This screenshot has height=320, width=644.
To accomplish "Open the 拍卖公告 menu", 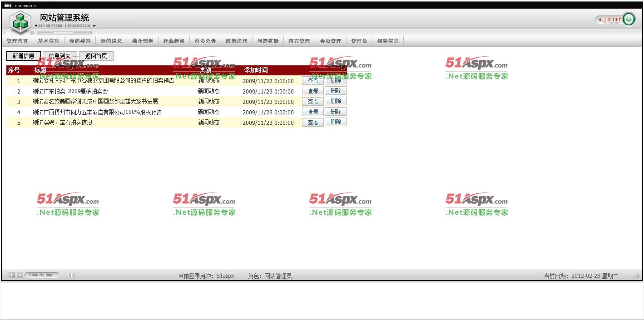I will click(205, 41).
